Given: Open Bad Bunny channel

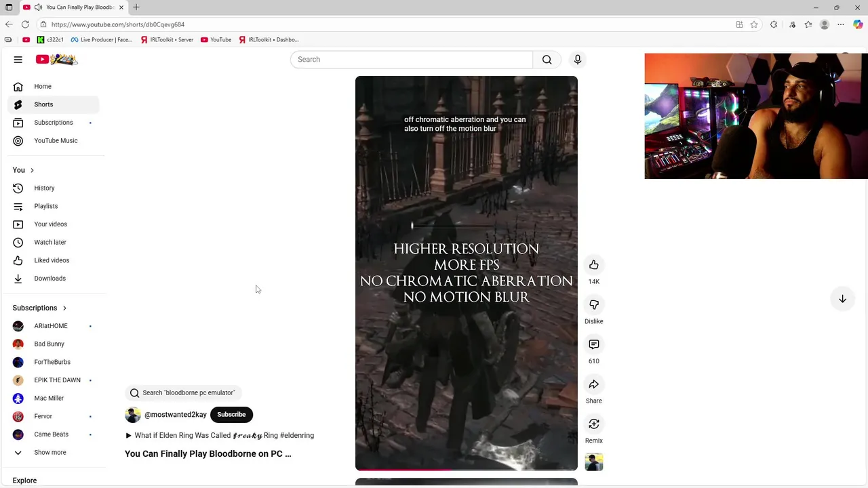Looking at the screenshot, I should [54, 344].
